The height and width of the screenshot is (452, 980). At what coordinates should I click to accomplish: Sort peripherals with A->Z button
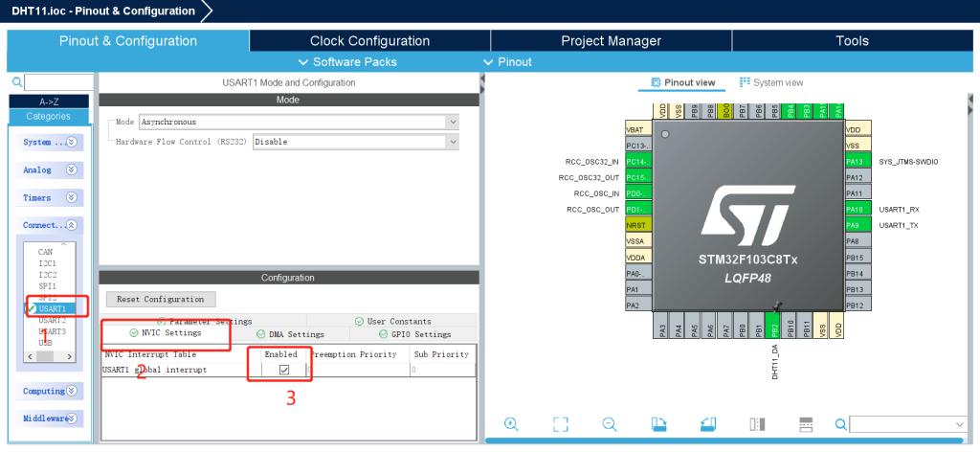pos(49,102)
